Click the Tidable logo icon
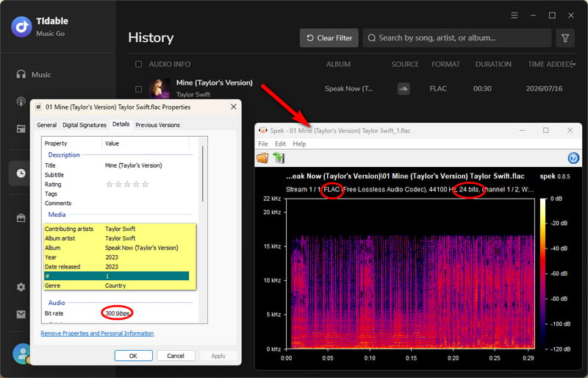This screenshot has width=588, height=378. click(x=21, y=26)
